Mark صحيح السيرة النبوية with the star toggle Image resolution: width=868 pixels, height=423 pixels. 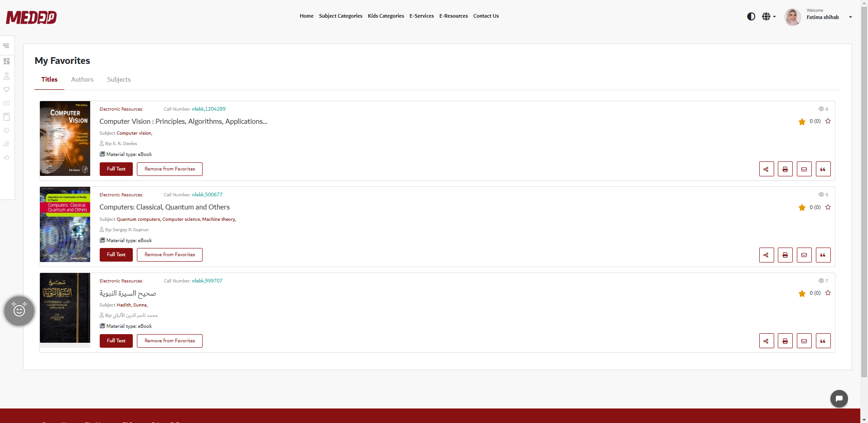click(828, 293)
